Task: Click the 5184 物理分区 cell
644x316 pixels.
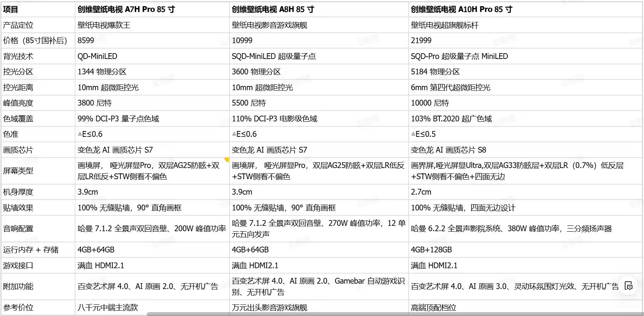Action: (x=525, y=72)
